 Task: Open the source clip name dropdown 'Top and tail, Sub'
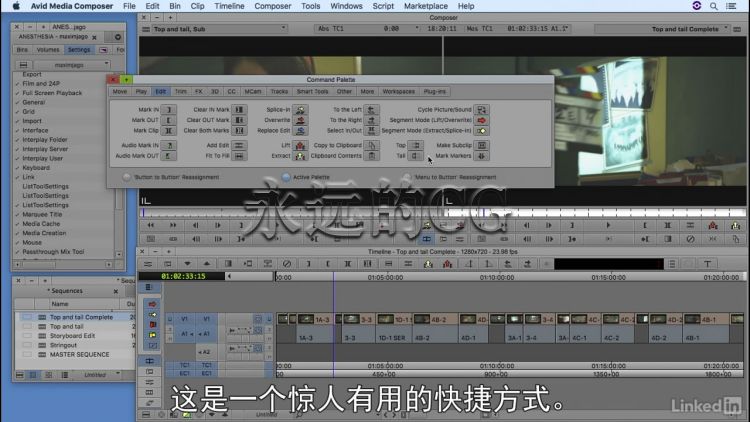(x=220, y=29)
